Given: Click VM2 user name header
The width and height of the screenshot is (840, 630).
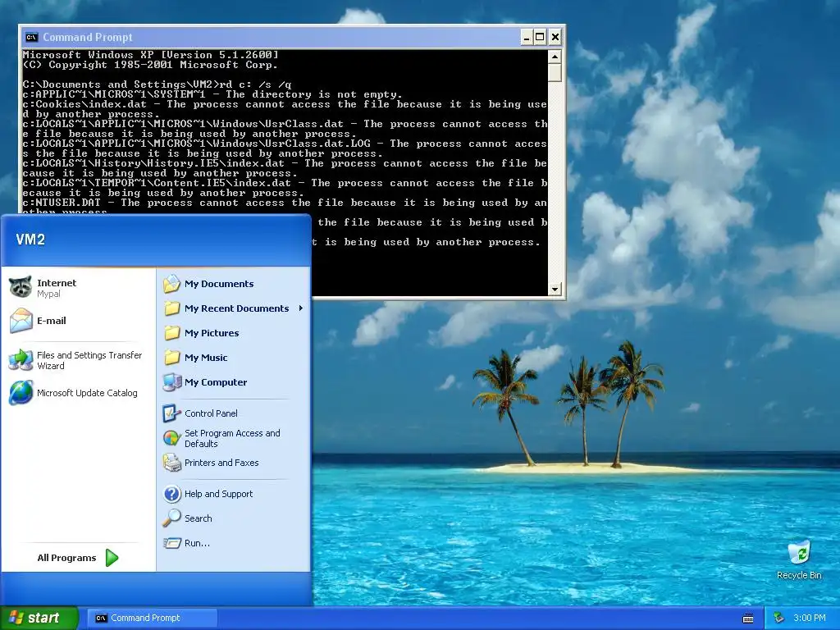Looking at the screenshot, I should click(30, 240).
